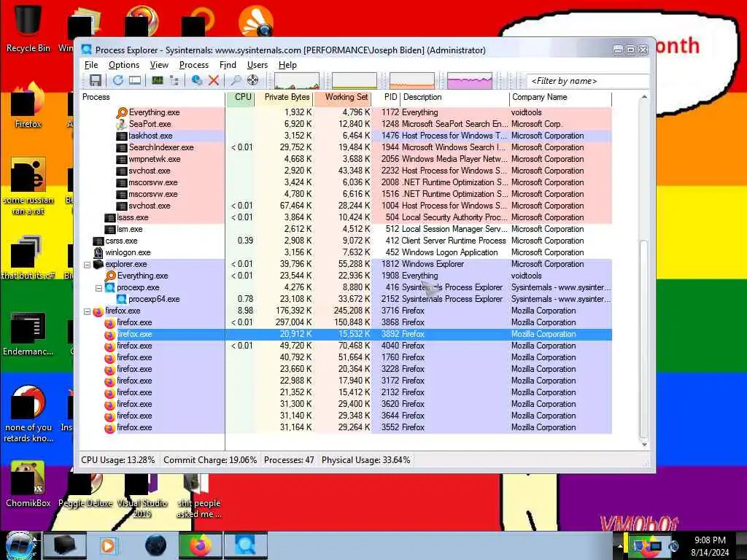747x560 pixels.
Task: Open the Find menu
Action: coord(228,65)
